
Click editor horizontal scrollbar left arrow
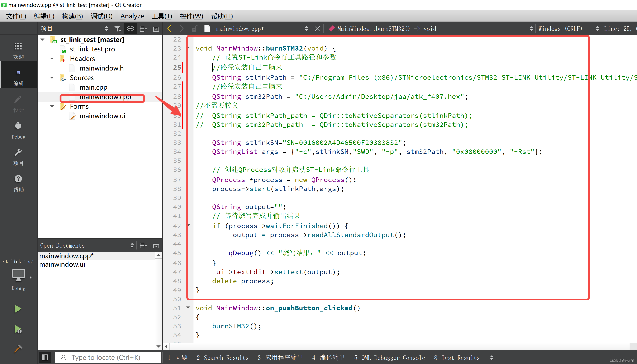click(166, 347)
